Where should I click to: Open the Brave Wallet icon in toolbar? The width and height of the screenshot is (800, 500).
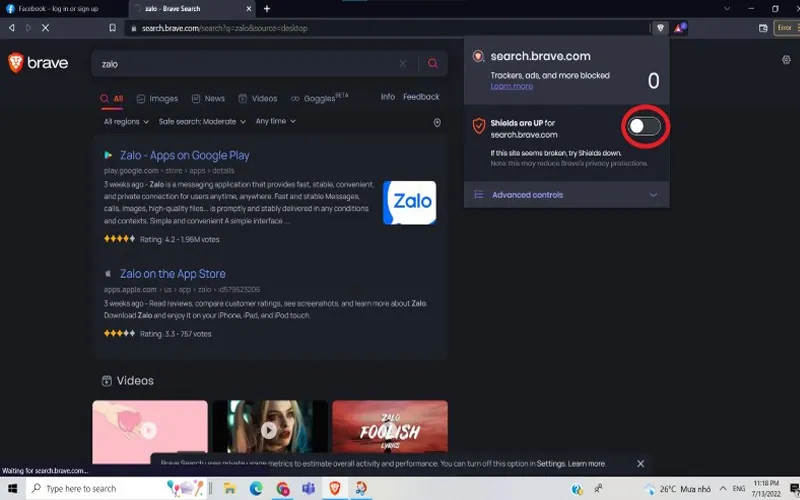(x=763, y=28)
